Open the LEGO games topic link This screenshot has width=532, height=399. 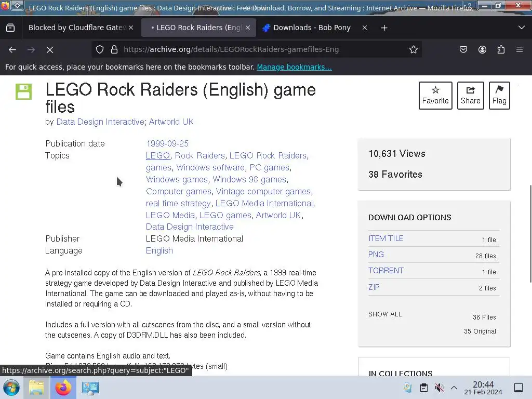(x=225, y=215)
